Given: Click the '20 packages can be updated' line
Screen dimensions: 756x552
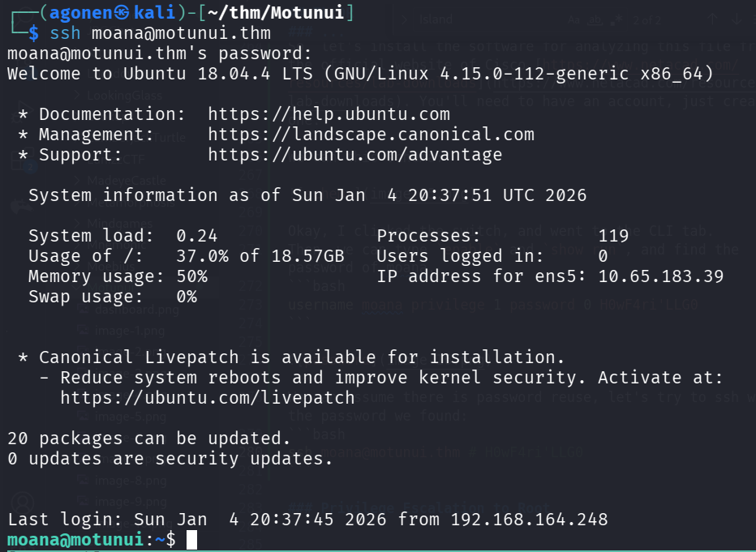Looking at the screenshot, I should (x=149, y=439).
